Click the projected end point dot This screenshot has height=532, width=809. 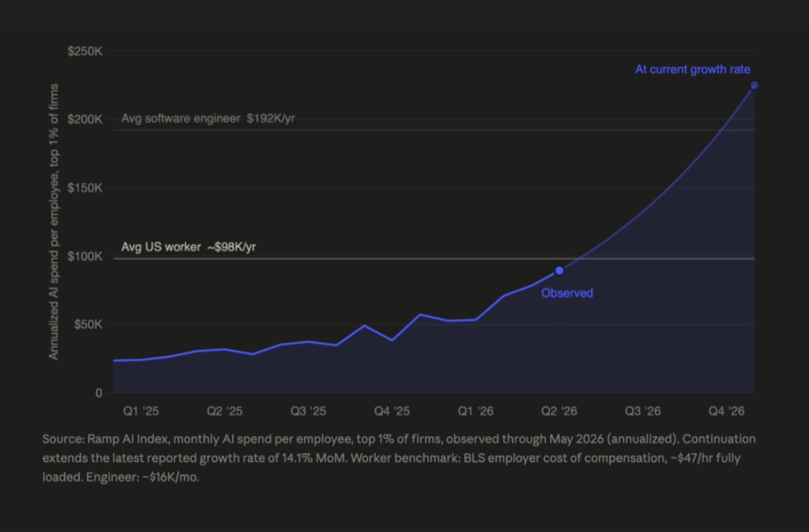[754, 85]
